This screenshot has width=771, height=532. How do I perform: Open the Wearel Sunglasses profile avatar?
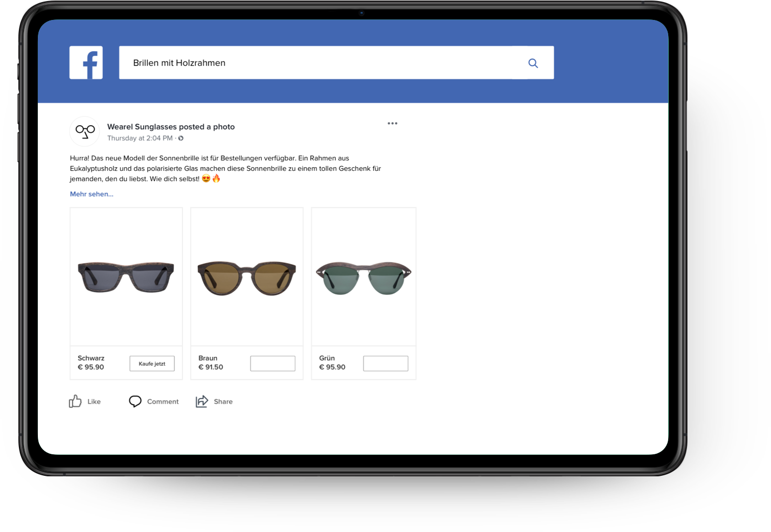(85, 131)
